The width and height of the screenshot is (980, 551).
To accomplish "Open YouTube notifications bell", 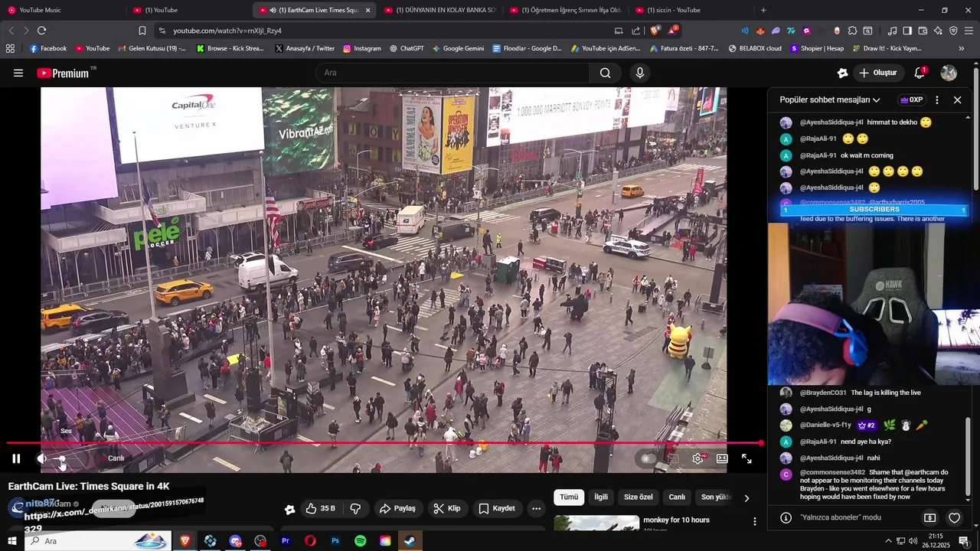I will 920,73.
